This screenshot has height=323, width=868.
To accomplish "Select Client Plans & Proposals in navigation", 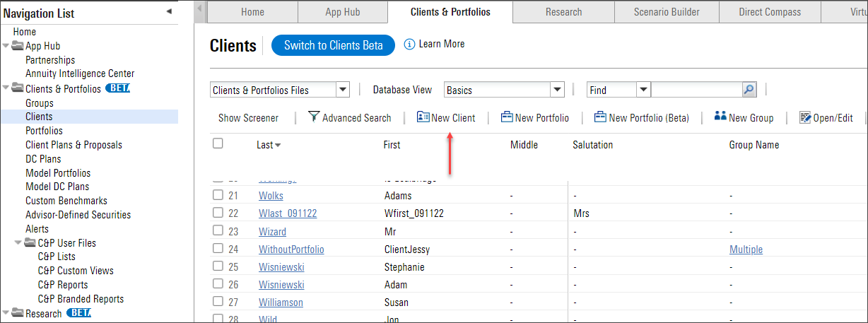I will pos(74,145).
